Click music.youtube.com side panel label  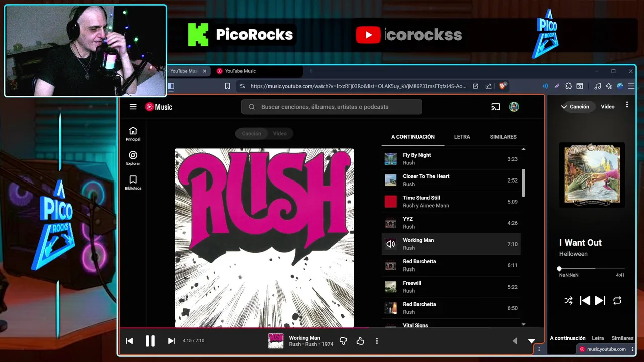click(606, 349)
